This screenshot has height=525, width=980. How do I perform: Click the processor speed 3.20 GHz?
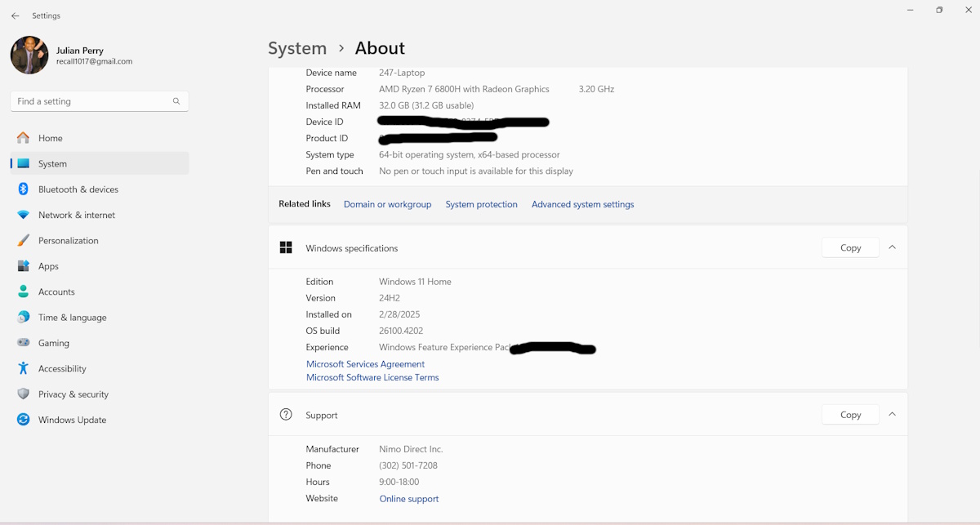(596, 89)
